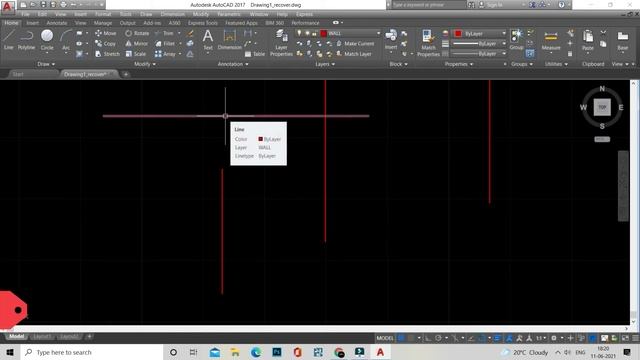Toggle lineweight display in status bar
Viewport: 640px width, 360px height.
(x=497, y=338)
